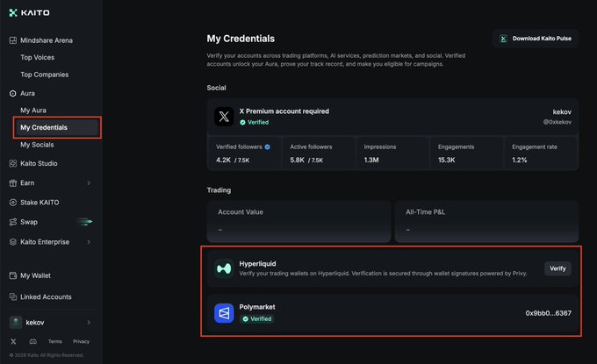Click the Swap arrows icon
The width and height of the screenshot is (597, 364).
pyautogui.click(x=13, y=222)
